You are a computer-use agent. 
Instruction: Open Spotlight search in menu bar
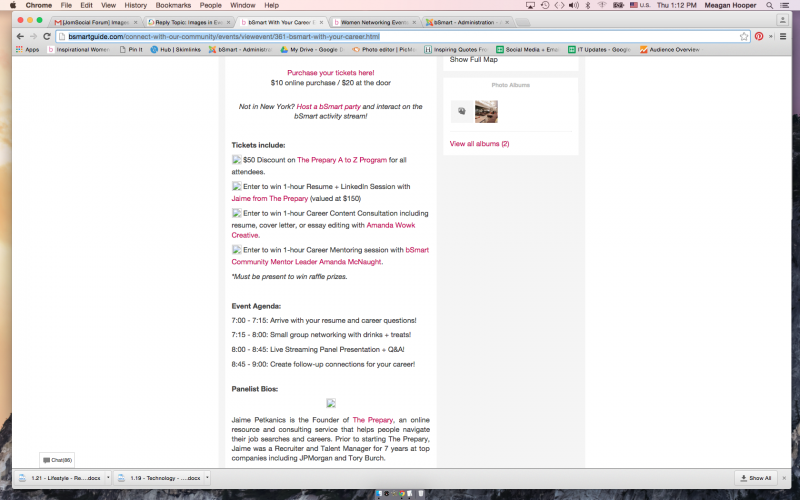click(x=769, y=5)
